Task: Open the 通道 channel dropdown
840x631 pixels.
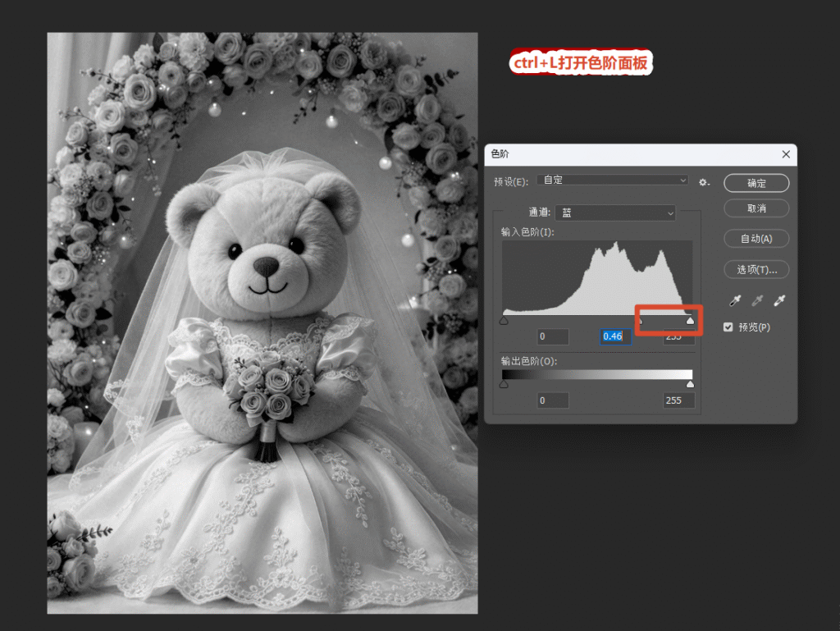Action: click(615, 213)
